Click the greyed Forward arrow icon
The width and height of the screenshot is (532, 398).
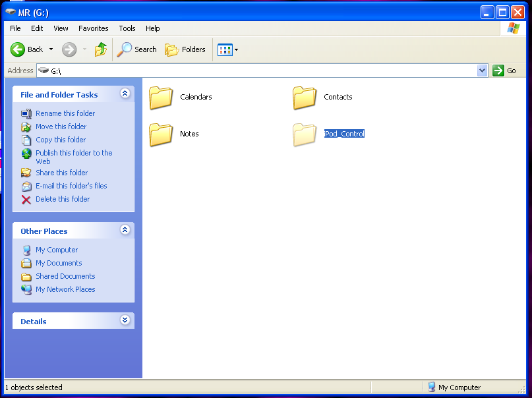69,49
